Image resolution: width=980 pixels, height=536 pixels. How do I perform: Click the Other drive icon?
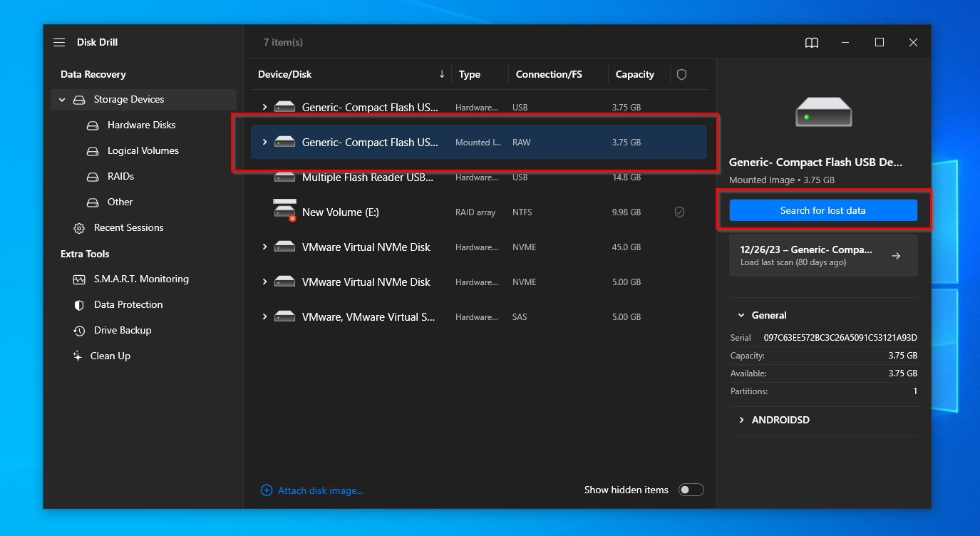(x=93, y=202)
